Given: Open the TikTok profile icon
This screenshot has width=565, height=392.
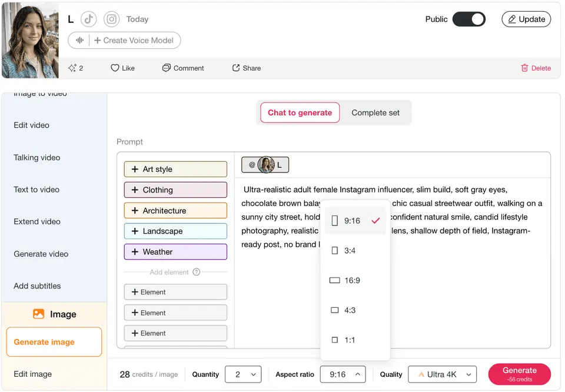Looking at the screenshot, I should click(89, 19).
